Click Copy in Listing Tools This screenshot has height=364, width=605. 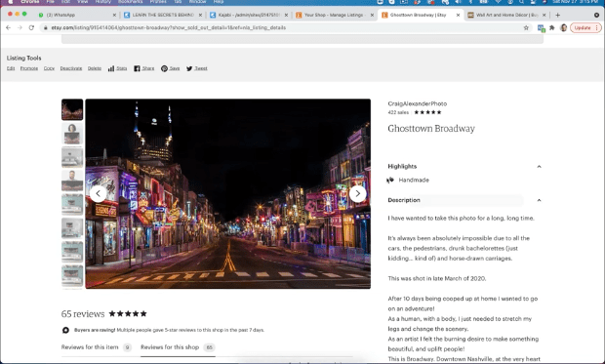tap(49, 68)
